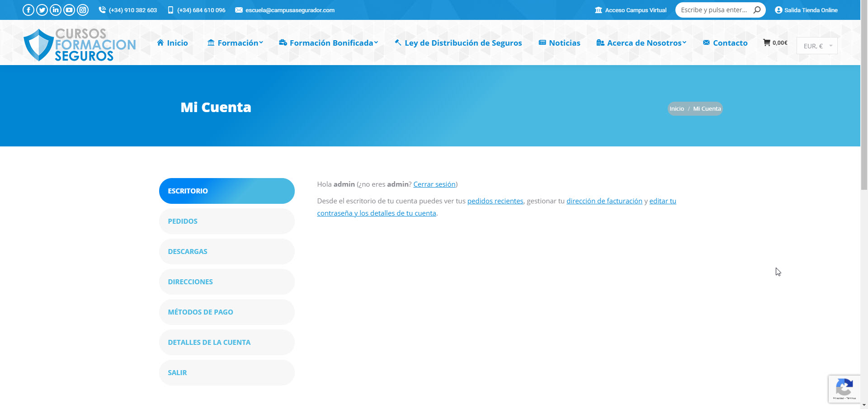The width and height of the screenshot is (868, 409).
Task: Open the Facebook social icon
Action: click(28, 10)
